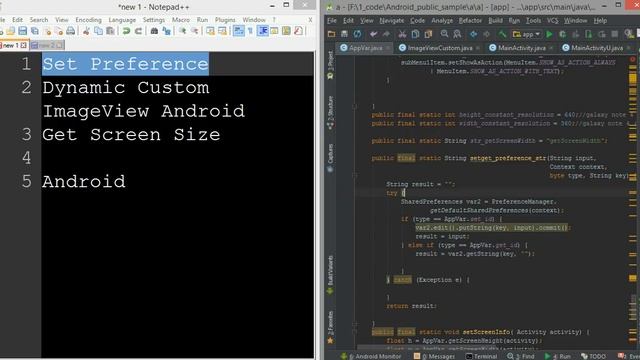Undo last edit in Notepad++
Image resolution: width=640 pixels, height=360 pixels.
(x=126, y=31)
